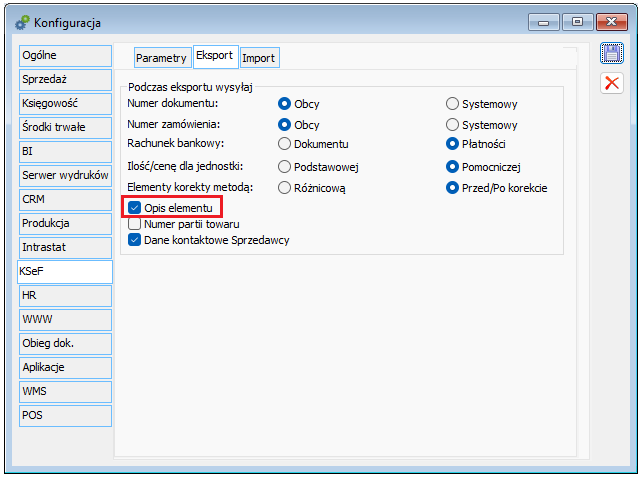This screenshot has height=478, width=642.
Task: Go to the Księgowość section
Action: [64, 102]
